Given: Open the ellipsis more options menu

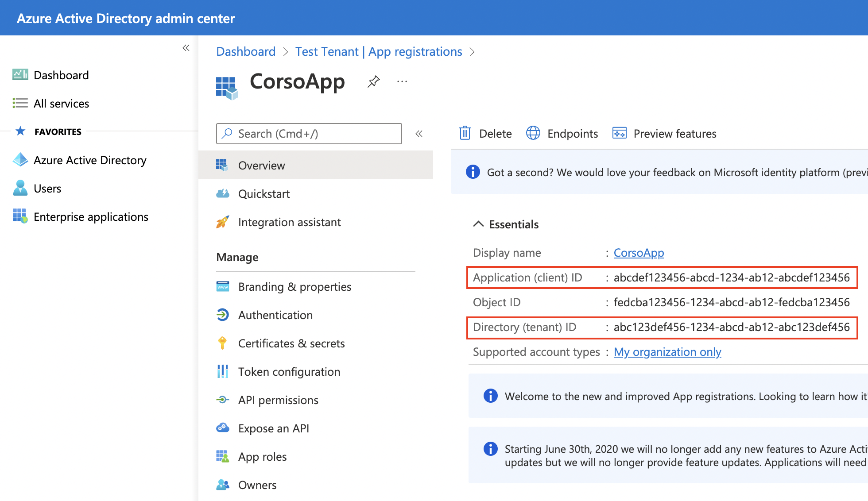Looking at the screenshot, I should tap(402, 81).
